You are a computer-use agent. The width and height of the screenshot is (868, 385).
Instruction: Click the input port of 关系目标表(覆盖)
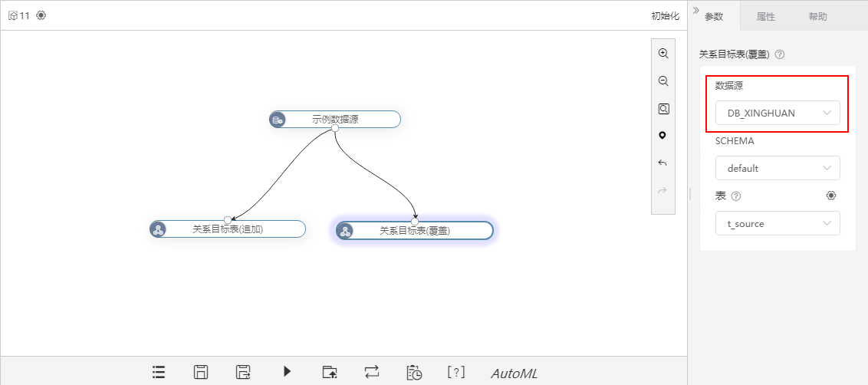415,222
